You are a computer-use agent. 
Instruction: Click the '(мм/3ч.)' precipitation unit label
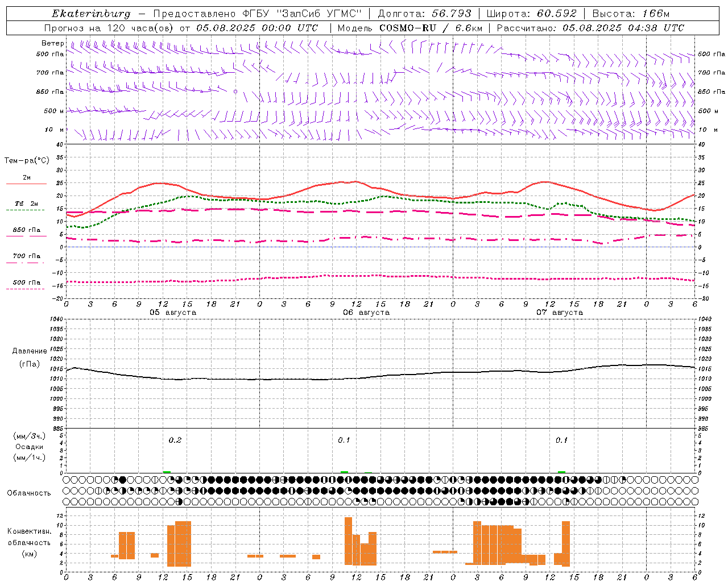click(x=29, y=436)
